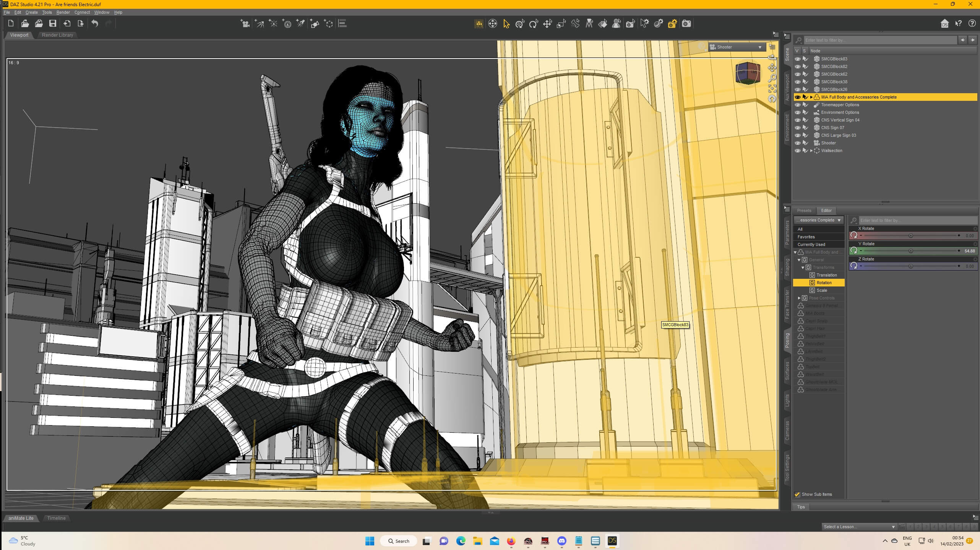Open Firefox from the taskbar

(511, 541)
